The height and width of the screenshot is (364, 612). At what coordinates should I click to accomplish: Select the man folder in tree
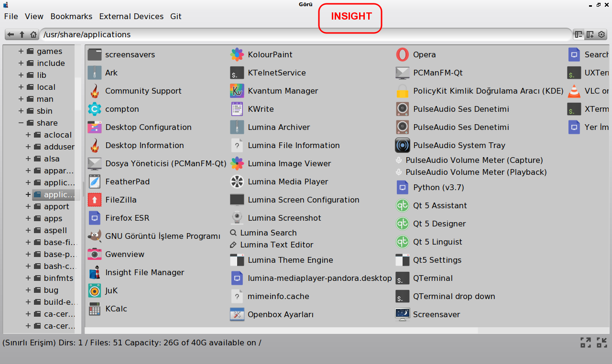tap(45, 99)
